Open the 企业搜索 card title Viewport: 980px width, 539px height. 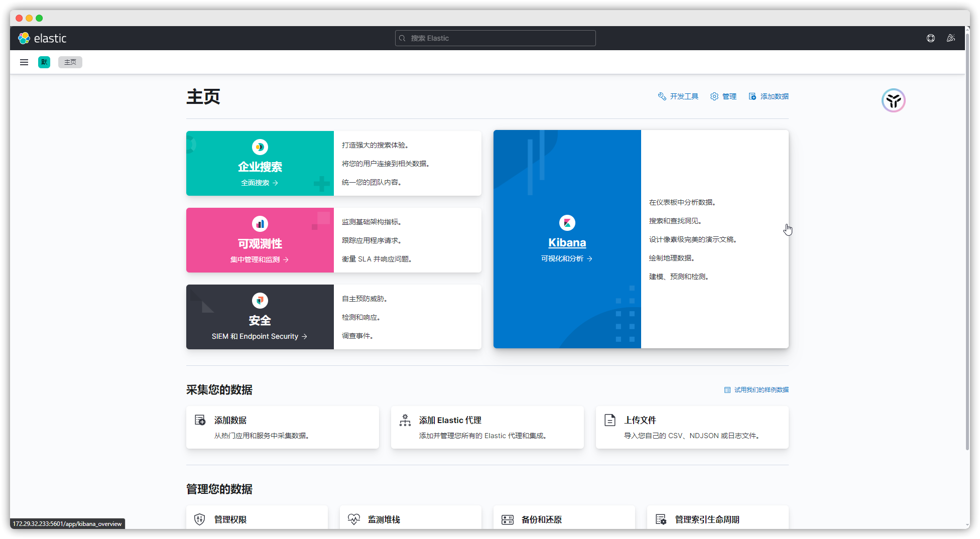coord(260,167)
